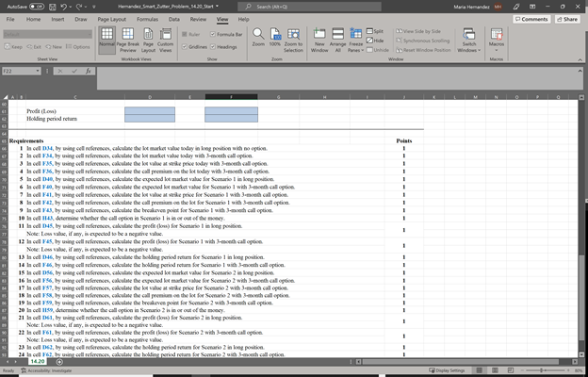This screenshot has width=588, height=377.
Task: Open Customize Quick Access Toolbar dropdown
Action: [94, 7]
